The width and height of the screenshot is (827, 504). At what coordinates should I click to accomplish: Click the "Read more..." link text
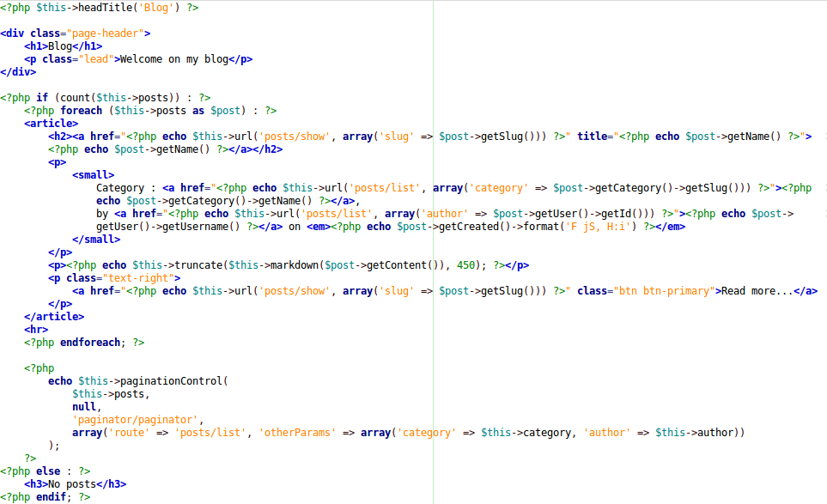(757, 291)
